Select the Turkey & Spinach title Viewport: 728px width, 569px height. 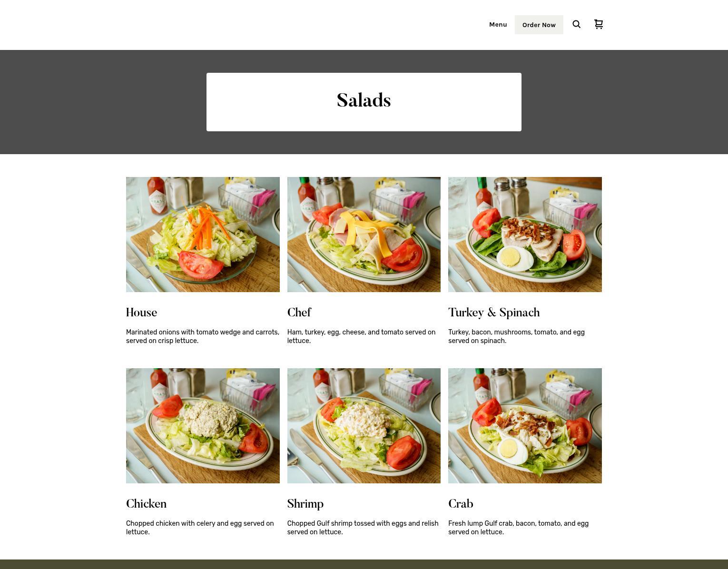click(494, 313)
